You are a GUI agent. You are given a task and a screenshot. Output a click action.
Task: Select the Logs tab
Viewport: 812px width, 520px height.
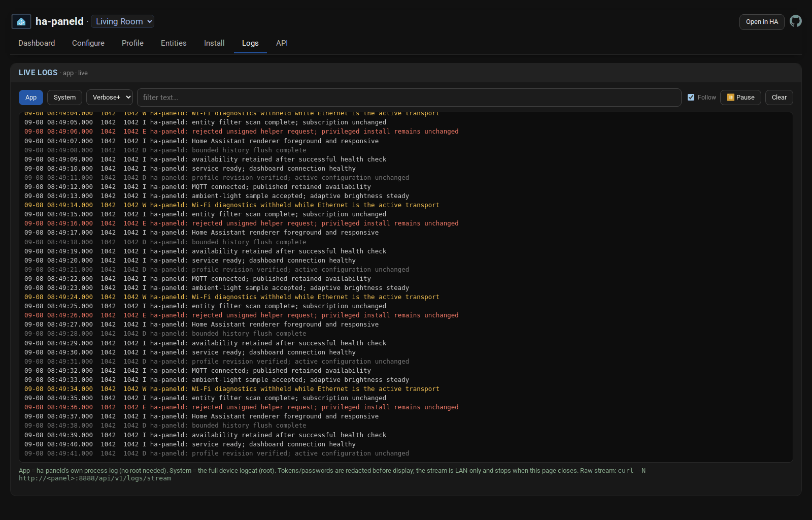point(250,43)
